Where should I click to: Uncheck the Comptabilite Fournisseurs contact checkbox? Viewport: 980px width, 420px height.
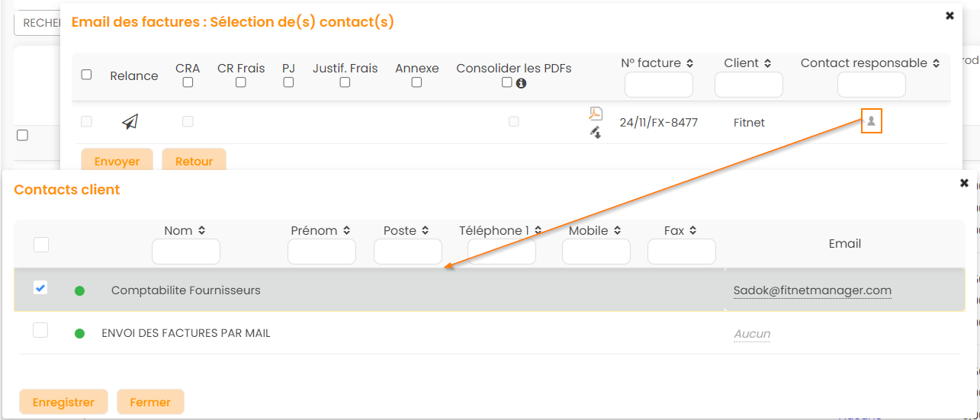[40, 288]
